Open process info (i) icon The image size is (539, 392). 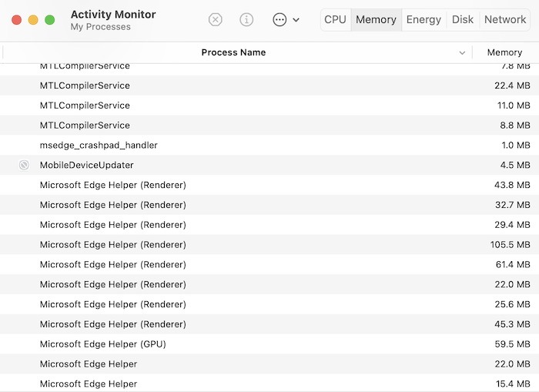point(246,19)
